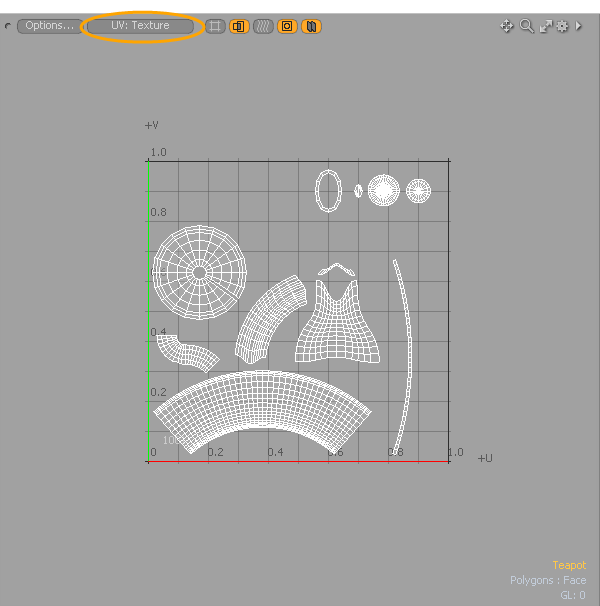Select the Zoom magnifier icon
600x606 pixels.
pos(526,26)
